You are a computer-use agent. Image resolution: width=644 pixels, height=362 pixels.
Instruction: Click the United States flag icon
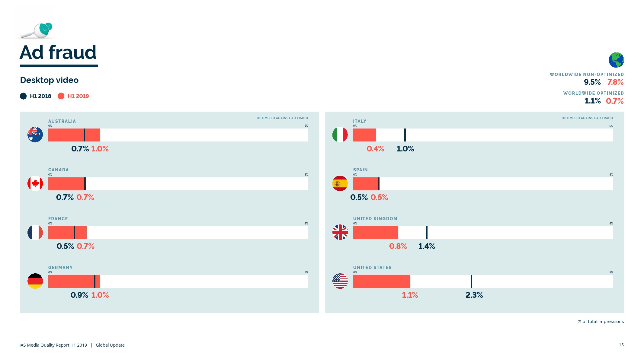[340, 281]
